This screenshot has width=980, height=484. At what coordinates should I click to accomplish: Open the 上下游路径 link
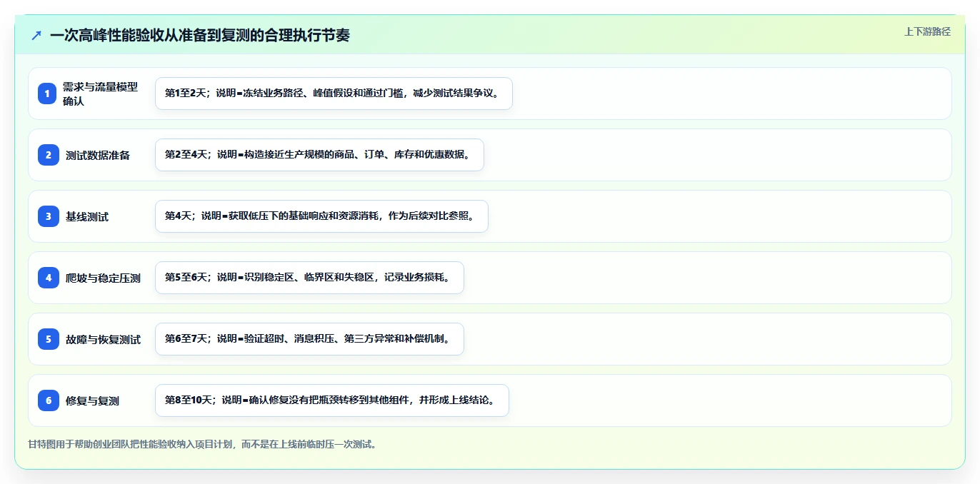point(927,31)
